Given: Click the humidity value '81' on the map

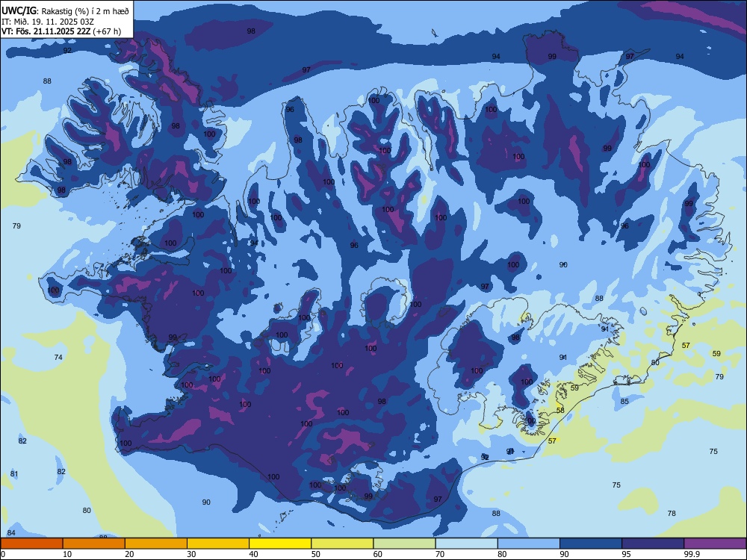Looking at the screenshot, I should [x=13, y=474].
